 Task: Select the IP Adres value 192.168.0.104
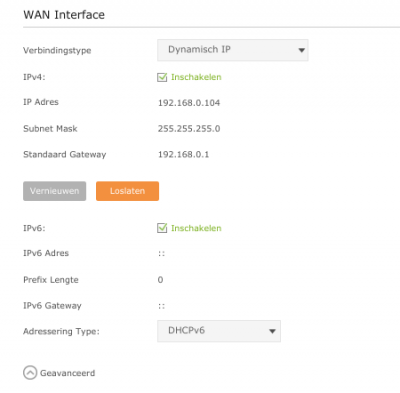coord(189,103)
